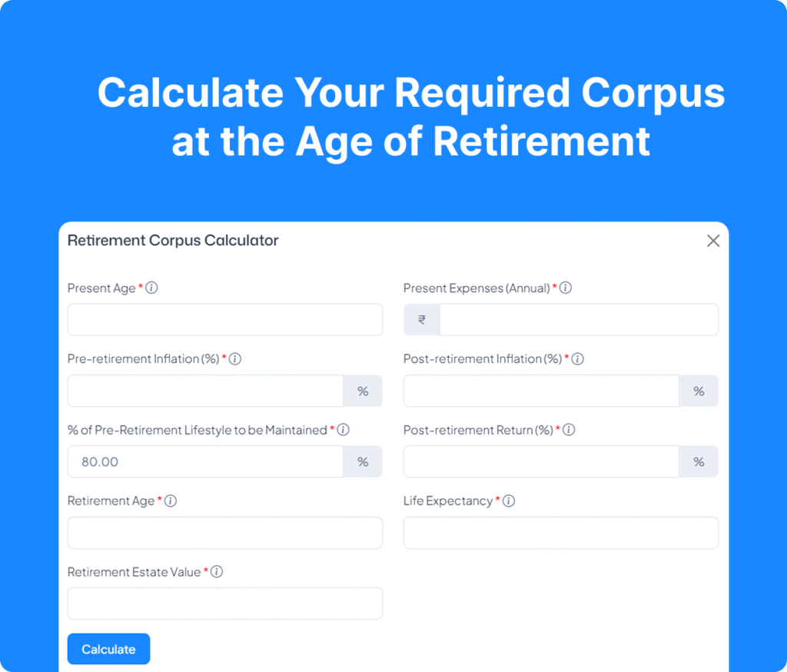Click info icon for Pre-Retirement Lifestyle percentage

344,430
